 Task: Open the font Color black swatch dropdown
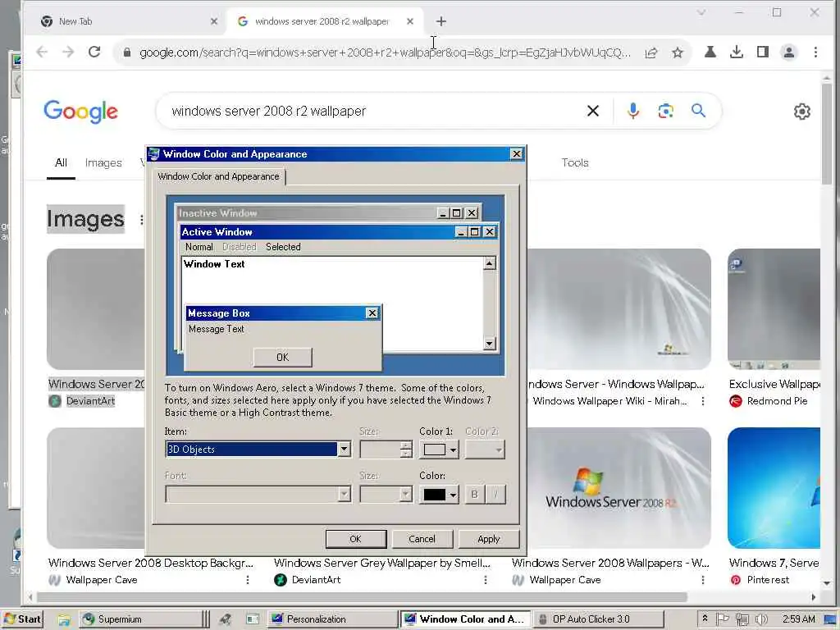point(439,494)
